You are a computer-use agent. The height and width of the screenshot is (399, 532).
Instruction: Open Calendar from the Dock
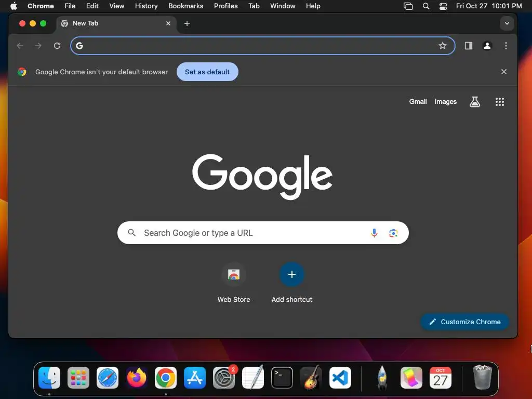pos(441,378)
